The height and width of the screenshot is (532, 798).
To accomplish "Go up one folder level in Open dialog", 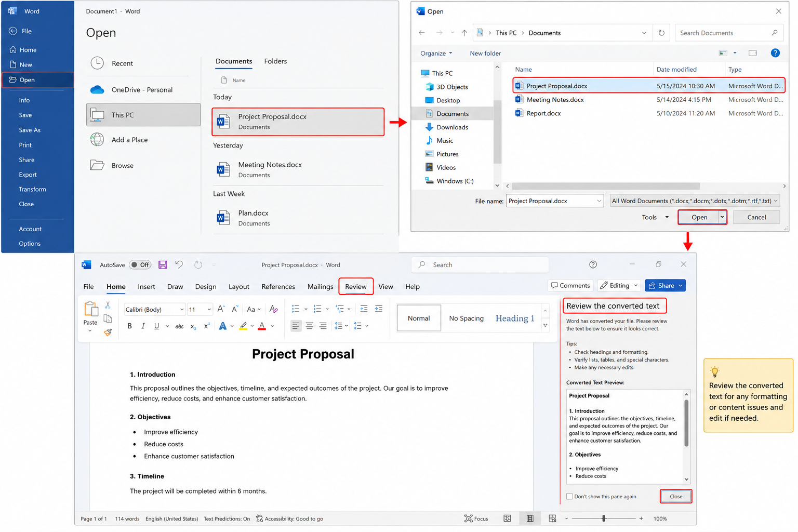I will tap(464, 33).
